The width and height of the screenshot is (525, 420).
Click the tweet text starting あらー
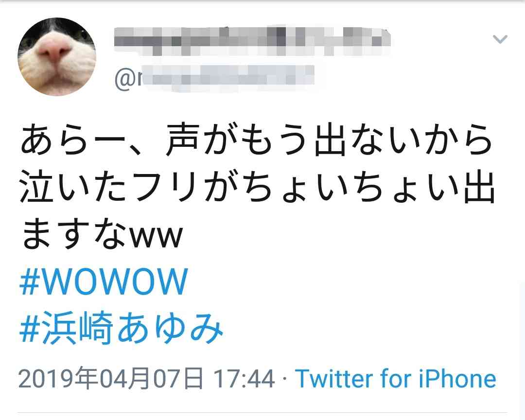coord(256,140)
